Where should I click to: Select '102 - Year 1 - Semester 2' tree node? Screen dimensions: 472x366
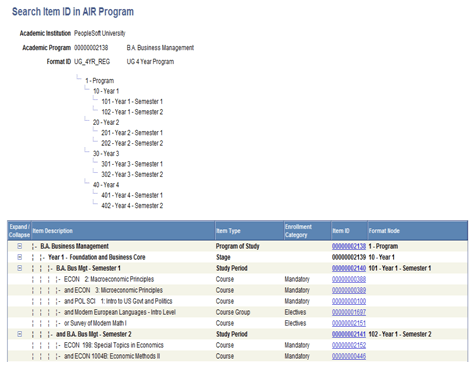pos(132,112)
